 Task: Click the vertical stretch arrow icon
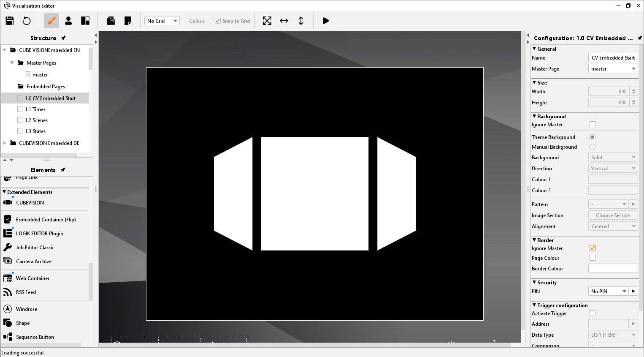301,21
